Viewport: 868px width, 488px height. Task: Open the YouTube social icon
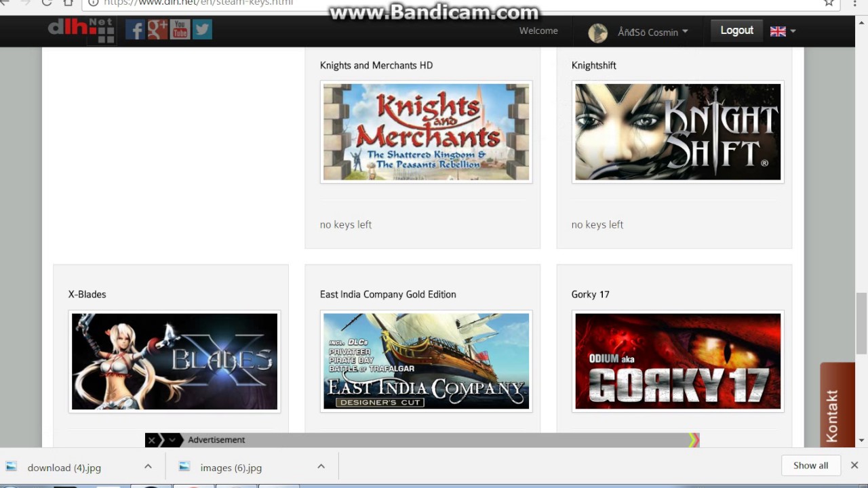pyautogui.click(x=180, y=30)
